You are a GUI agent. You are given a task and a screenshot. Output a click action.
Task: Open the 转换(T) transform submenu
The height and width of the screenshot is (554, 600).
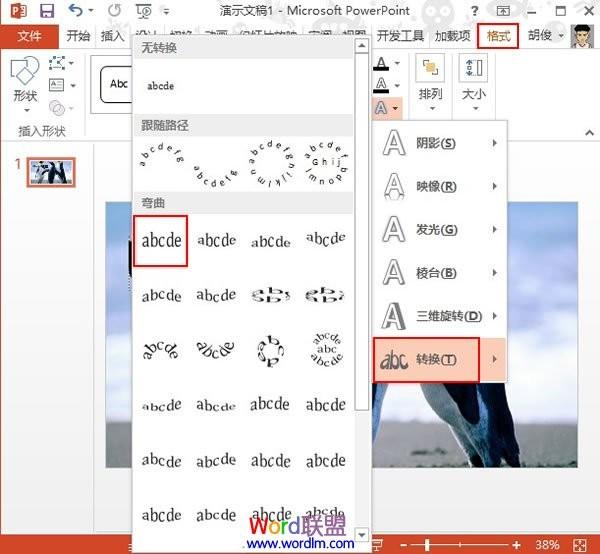[x=439, y=360]
